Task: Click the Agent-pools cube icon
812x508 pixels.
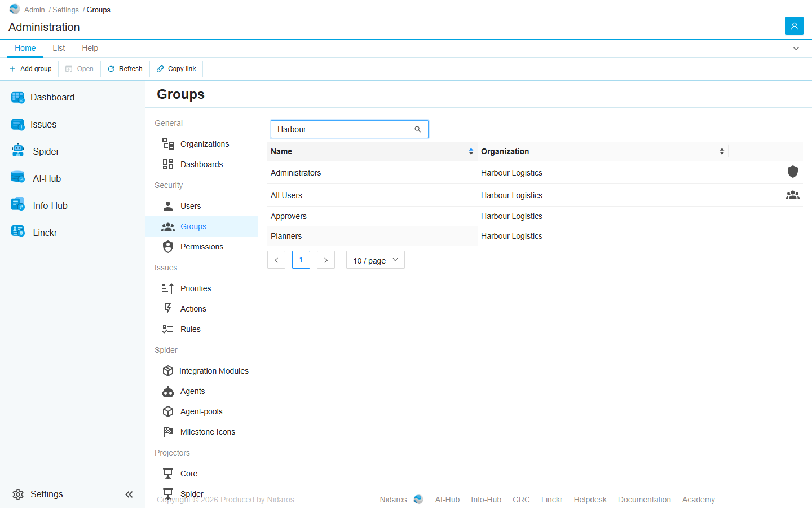Action: coord(168,411)
